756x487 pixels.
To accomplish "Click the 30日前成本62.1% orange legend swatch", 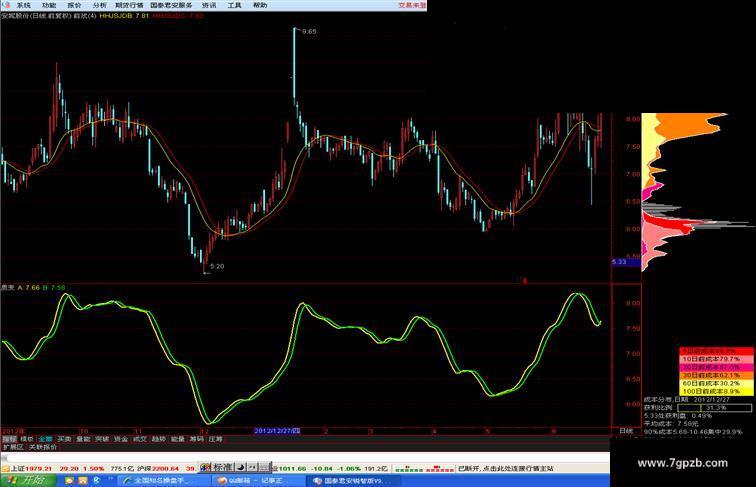I will (716, 375).
